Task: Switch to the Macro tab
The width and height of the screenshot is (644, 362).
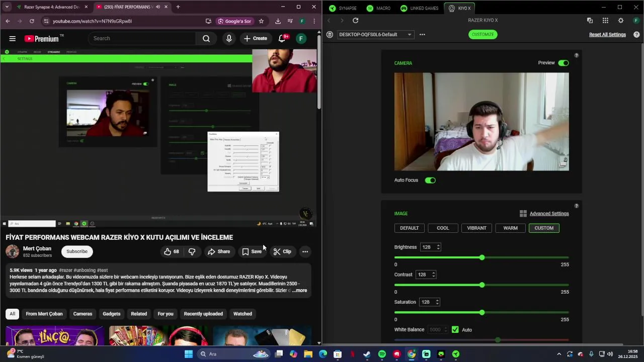Action: pos(378,8)
